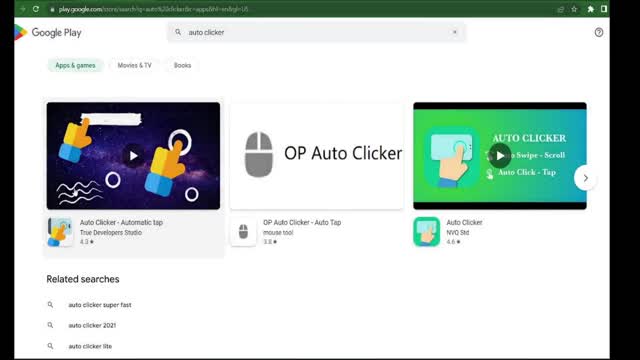The image size is (640, 360).
Task: Reload the page with browser refresh icon
Action: (36, 9)
